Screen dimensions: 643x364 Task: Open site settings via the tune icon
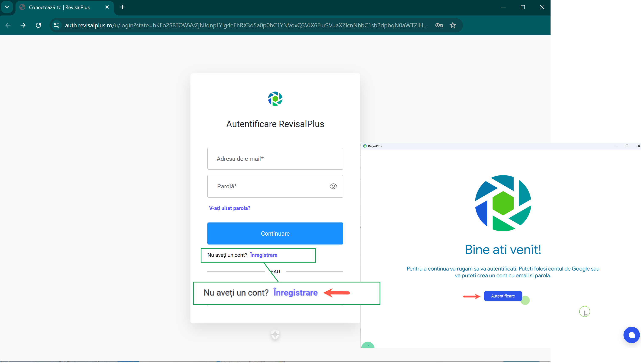(56, 25)
